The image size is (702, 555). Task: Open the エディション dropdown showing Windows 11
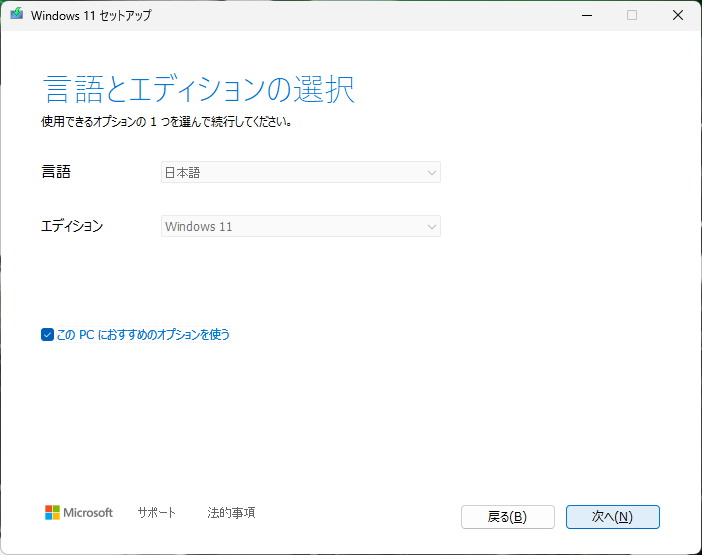tap(300, 226)
